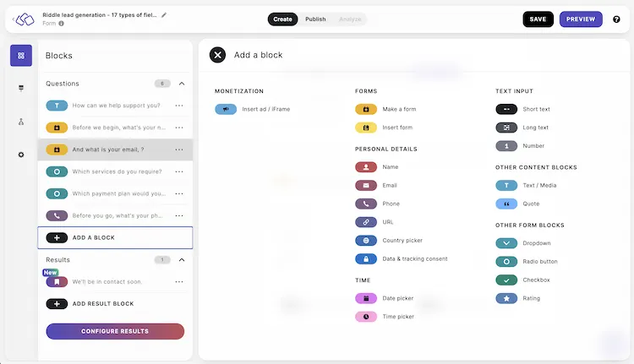Screen dimensions: 634x364
Task: Open the settings gear sidebar icon
Action: pyautogui.click(x=21, y=155)
